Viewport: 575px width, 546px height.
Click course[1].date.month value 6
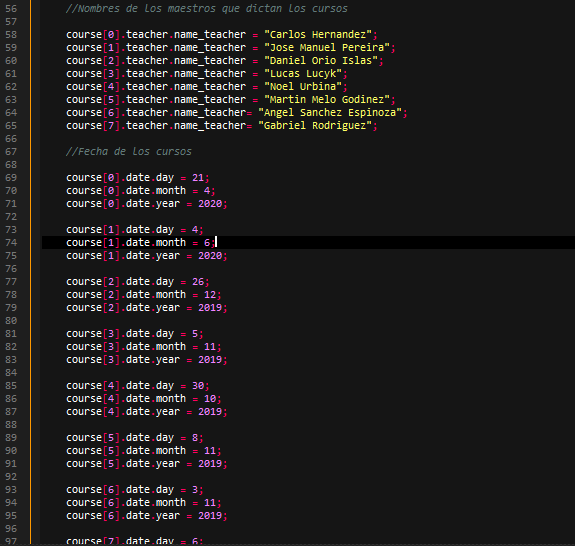tap(207, 243)
